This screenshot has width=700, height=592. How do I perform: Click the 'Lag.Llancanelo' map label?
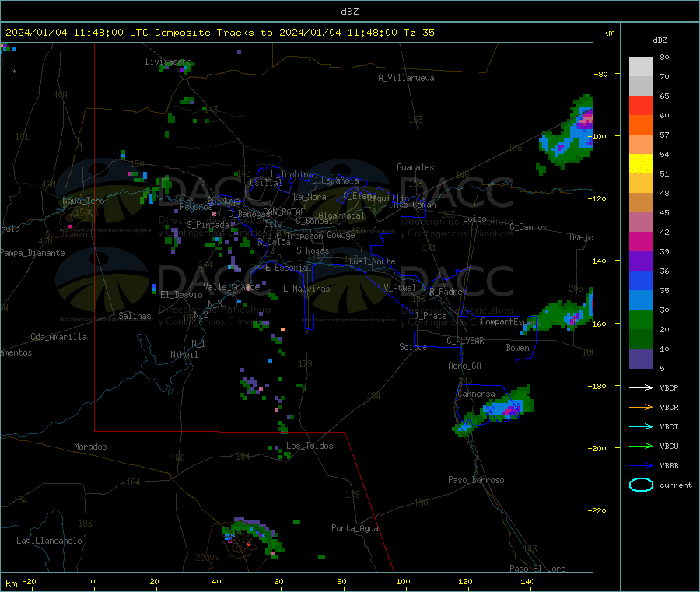pyautogui.click(x=49, y=541)
